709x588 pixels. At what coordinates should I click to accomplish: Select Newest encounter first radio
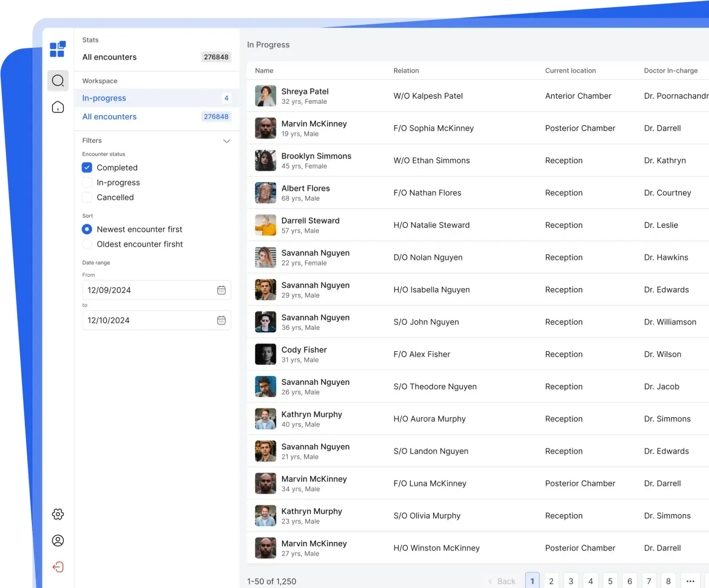87,229
